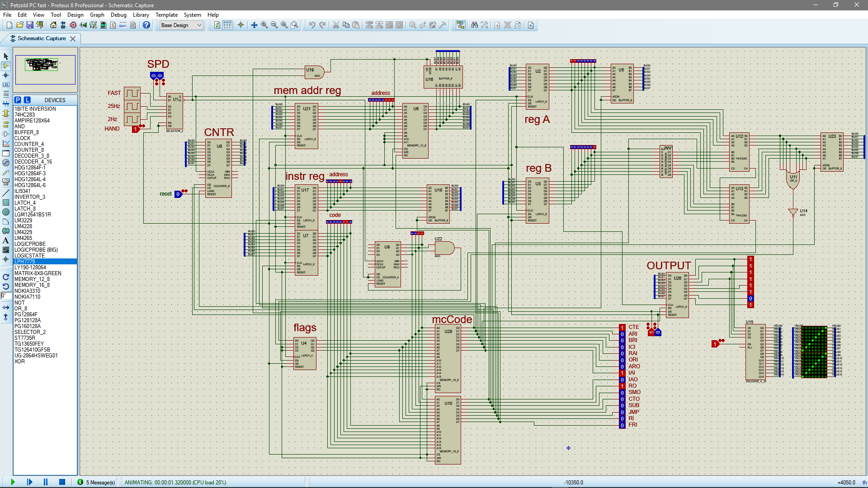This screenshot has width=868, height=488.
Task: Click the Pan view icon
Action: point(254,25)
